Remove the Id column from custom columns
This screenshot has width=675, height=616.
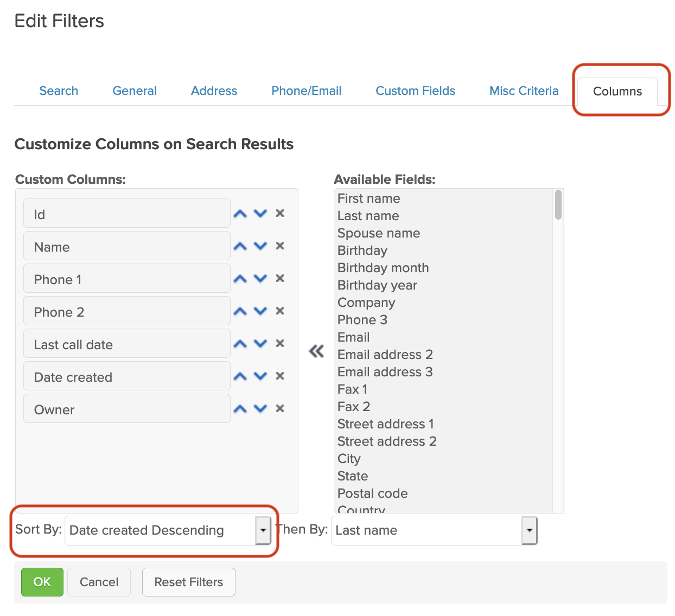(280, 213)
